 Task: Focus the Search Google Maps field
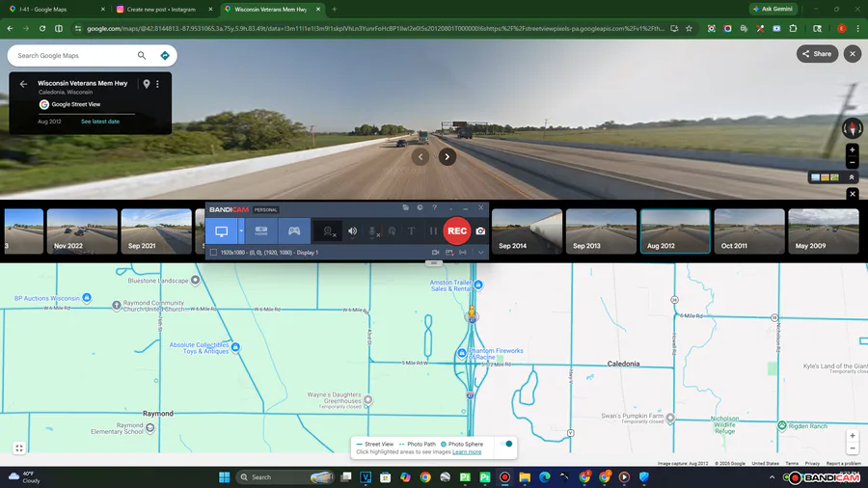pyautogui.click(x=74, y=55)
